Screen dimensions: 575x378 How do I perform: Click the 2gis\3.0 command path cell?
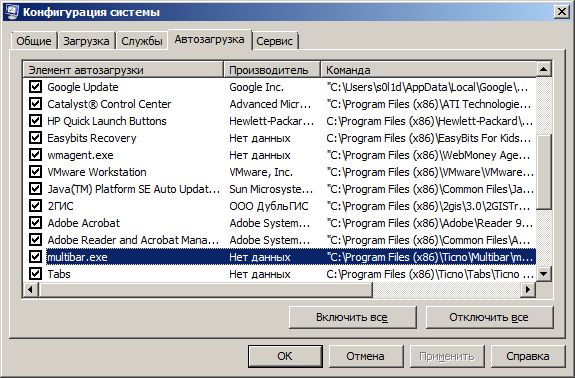pos(428,206)
